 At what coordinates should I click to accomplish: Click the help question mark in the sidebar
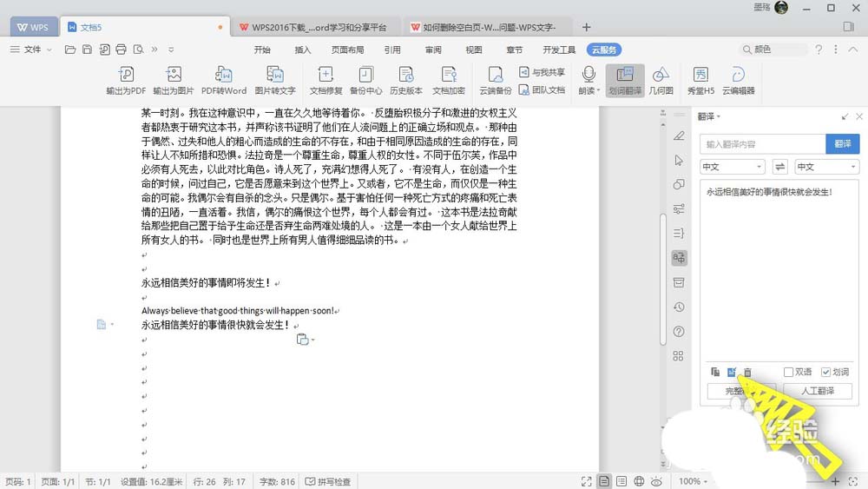tap(679, 332)
